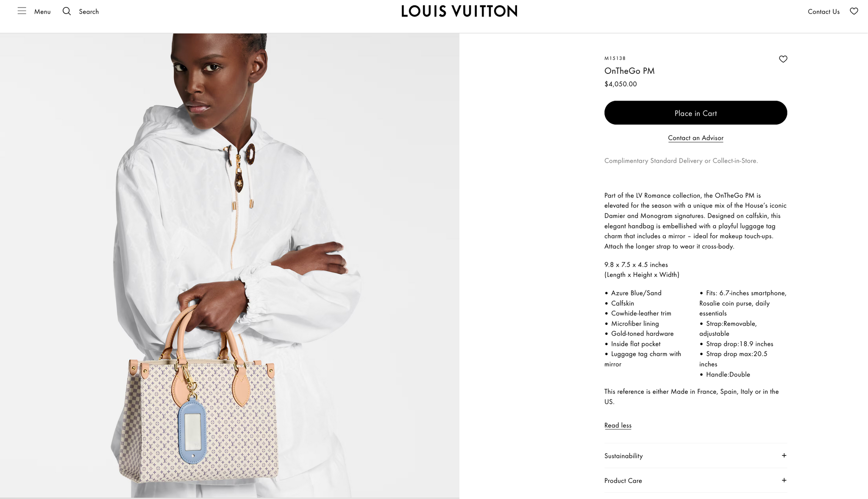The image size is (868, 499).
Task: Expand Sustainability plus icon
Action: [784, 455]
